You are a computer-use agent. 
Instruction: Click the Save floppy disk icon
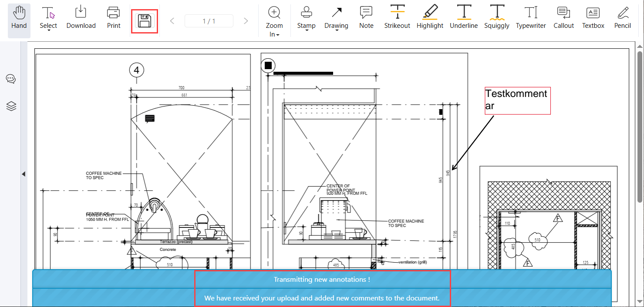(x=145, y=21)
